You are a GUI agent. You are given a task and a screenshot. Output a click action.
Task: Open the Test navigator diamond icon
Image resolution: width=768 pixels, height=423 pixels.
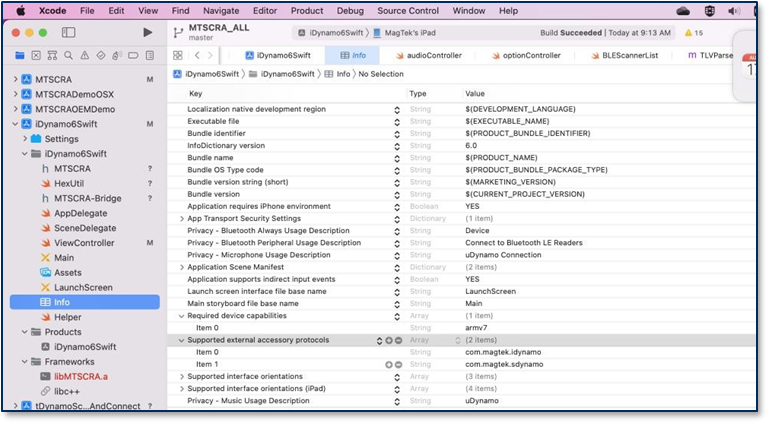(x=101, y=55)
